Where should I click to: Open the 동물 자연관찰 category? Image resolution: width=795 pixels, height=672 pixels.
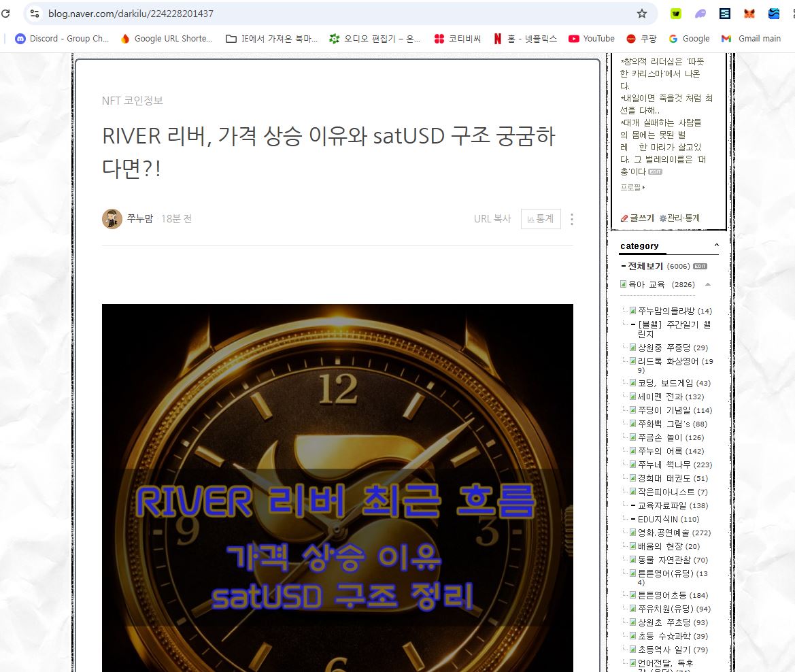tap(664, 560)
